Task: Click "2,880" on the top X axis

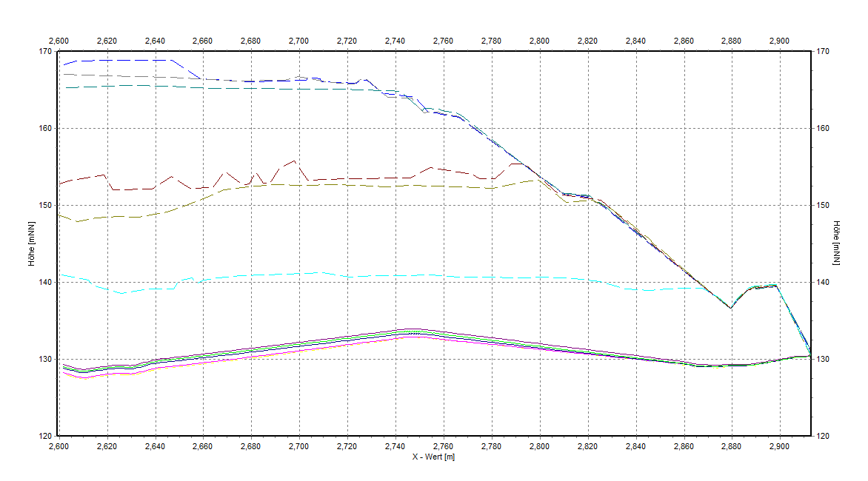Action: pos(731,41)
